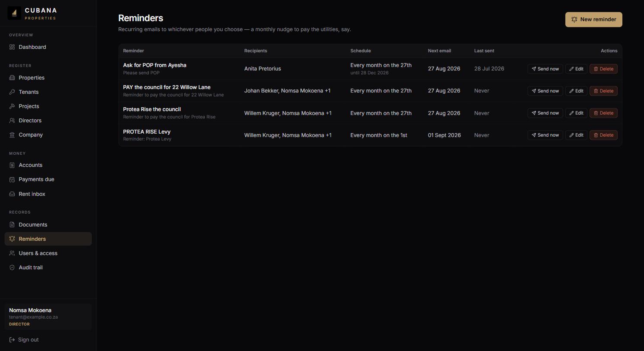Create a New reminder

tap(594, 19)
